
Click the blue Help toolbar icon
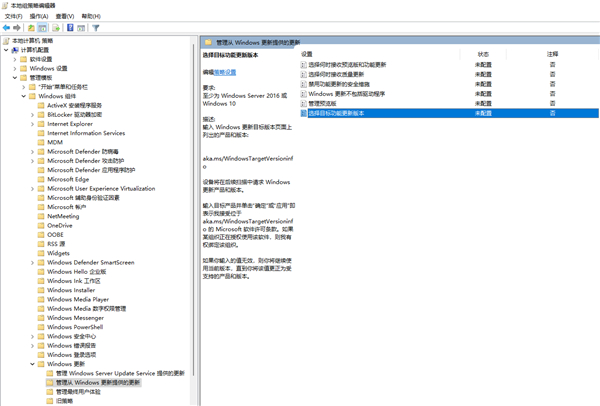click(x=70, y=27)
